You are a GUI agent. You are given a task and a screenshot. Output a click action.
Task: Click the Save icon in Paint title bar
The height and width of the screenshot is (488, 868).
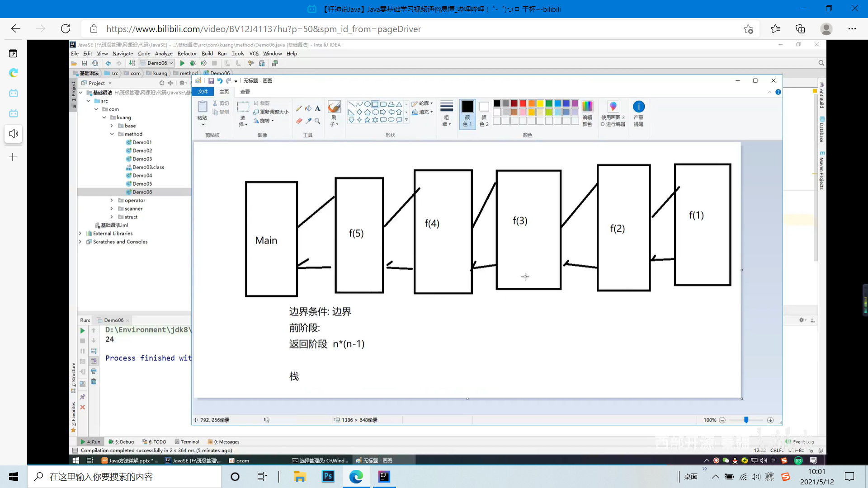[x=211, y=81]
